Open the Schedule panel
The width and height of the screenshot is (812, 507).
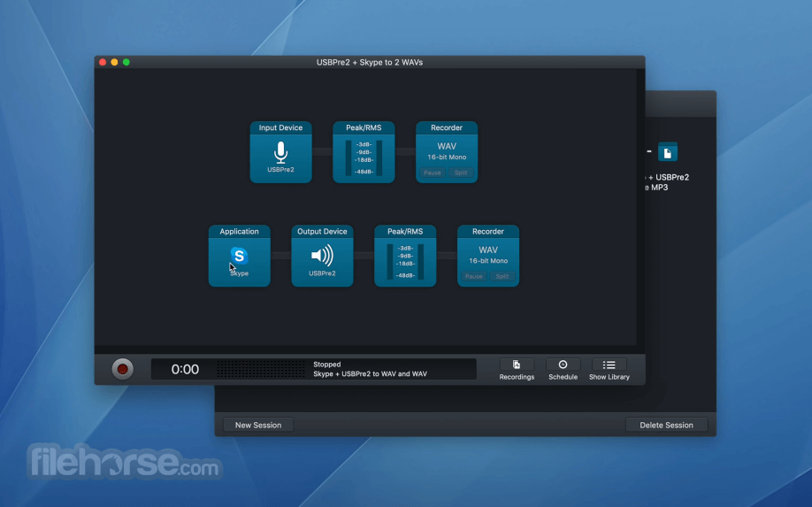(563, 370)
